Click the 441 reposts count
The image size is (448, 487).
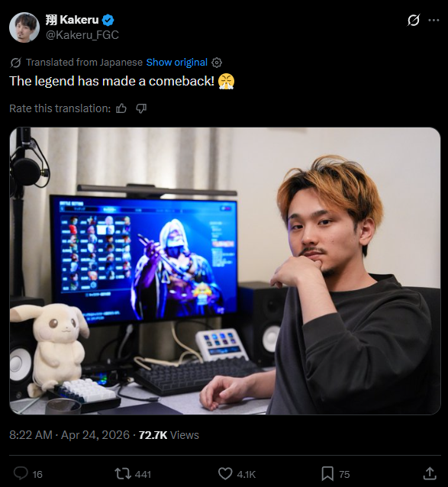tap(143, 474)
